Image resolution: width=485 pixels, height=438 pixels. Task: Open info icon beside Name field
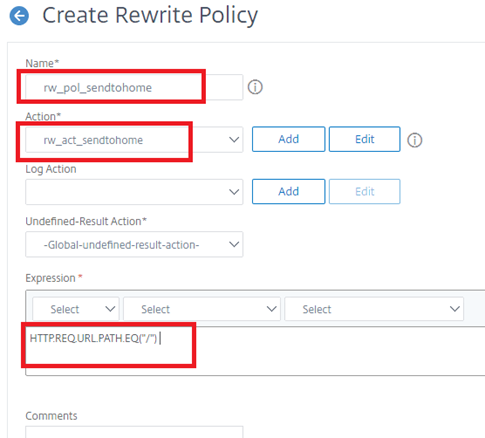pyautogui.click(x=255, y=87)
